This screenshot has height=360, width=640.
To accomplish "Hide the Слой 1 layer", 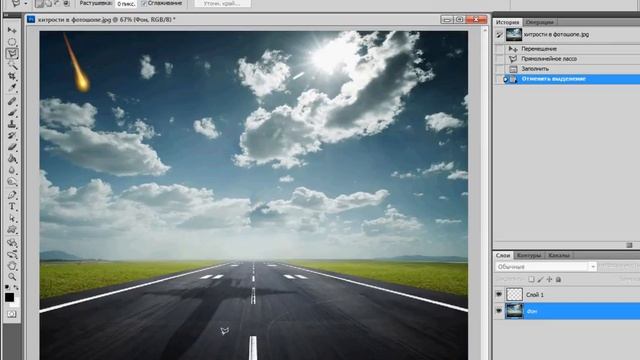I will [499, 294].
